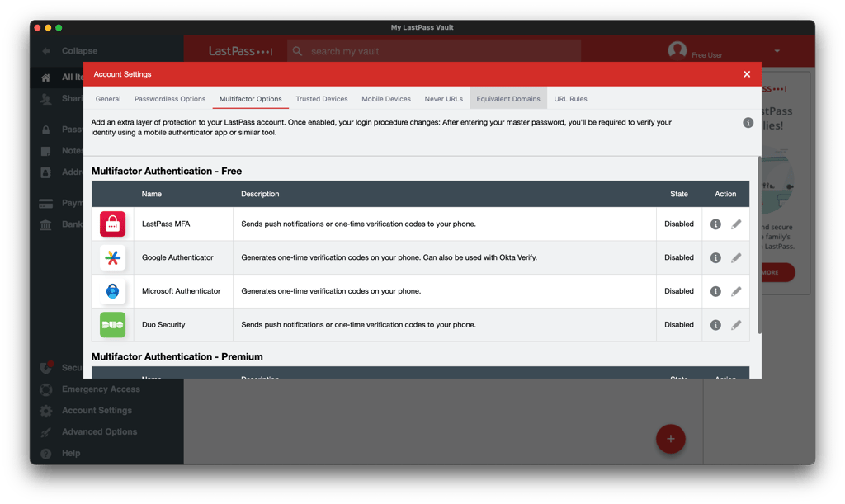845x504 pixels.
Task: Click the Account Settings gear icon in sidebar
Action: tap(46, 411)
